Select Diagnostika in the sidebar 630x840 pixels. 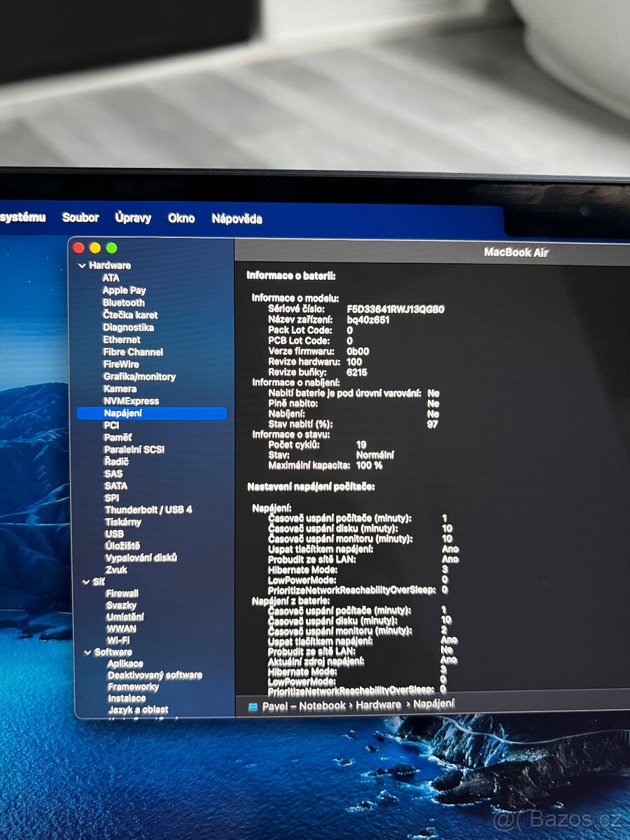click(128, 328)
